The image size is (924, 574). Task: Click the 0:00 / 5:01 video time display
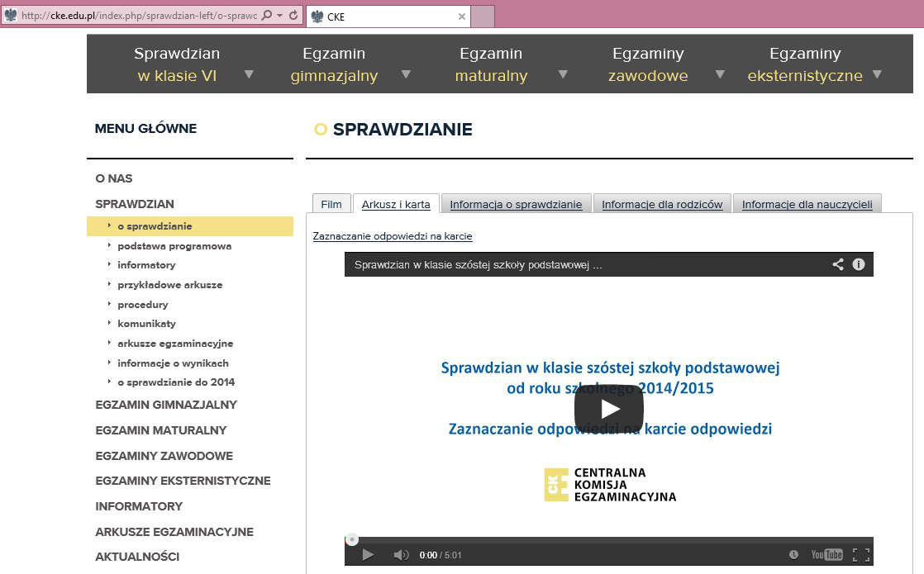click(441, 555)
